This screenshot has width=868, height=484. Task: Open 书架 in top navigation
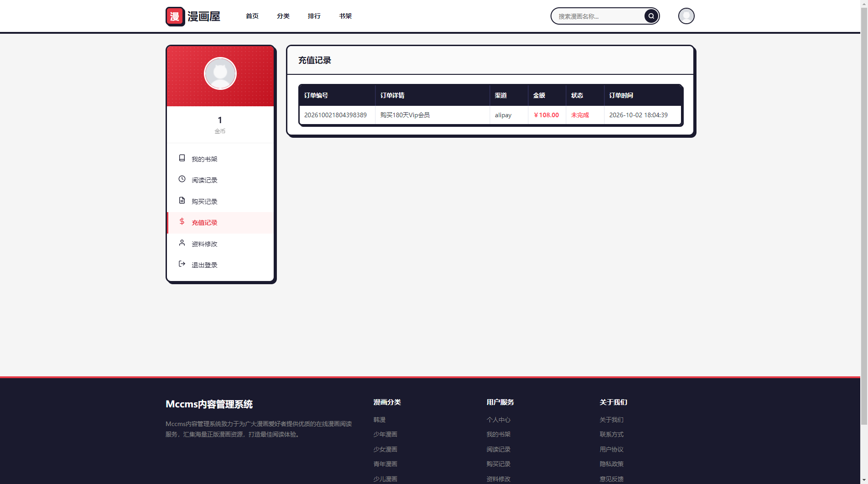click(345, 16)
